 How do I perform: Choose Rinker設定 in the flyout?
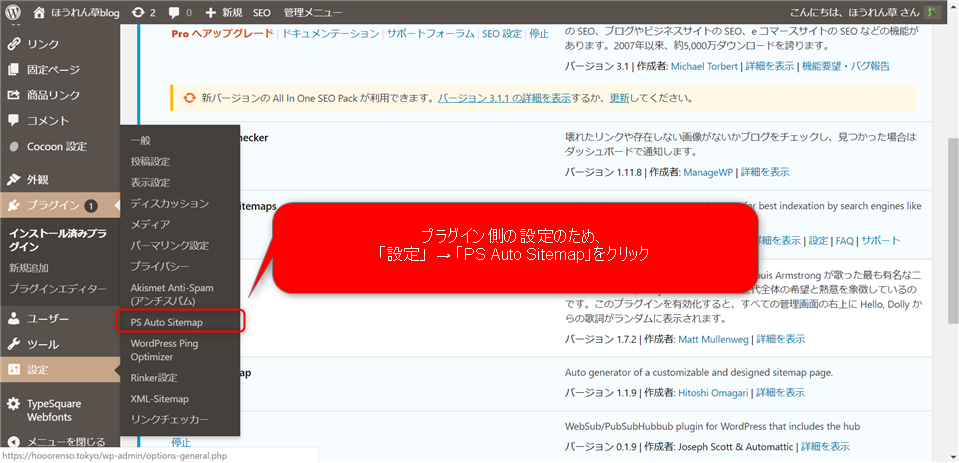154,377
